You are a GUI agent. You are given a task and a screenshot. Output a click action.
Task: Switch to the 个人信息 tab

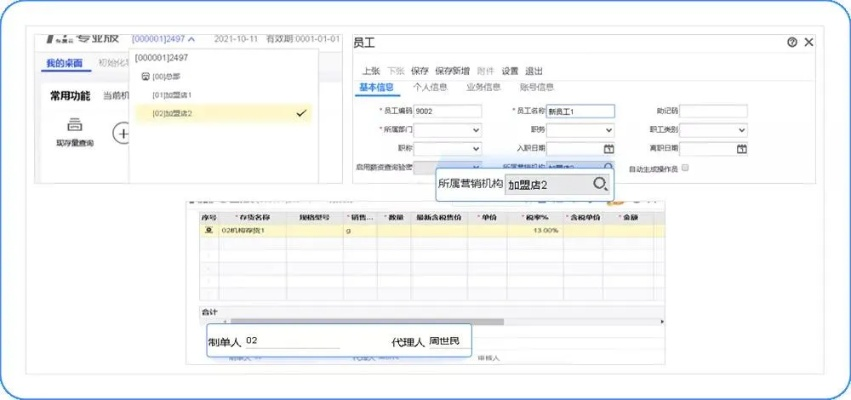(431, 87)
